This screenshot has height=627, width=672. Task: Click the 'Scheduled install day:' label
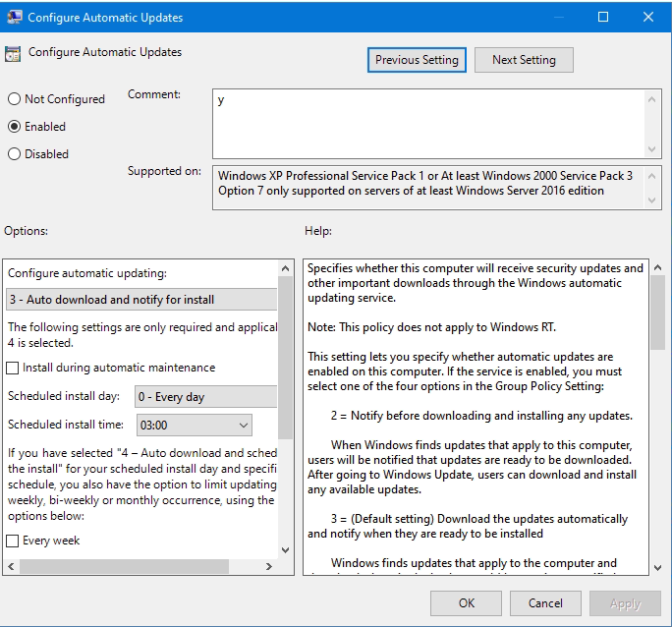click(x=64, y=396)
